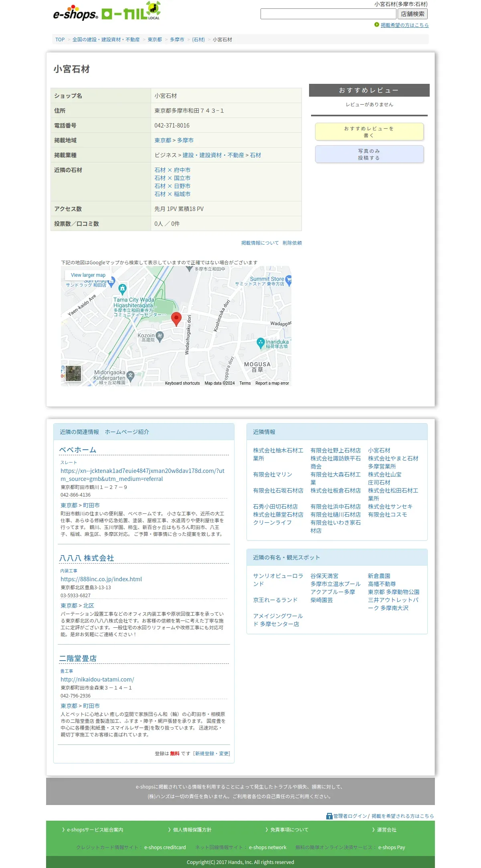Open 有限会社コスモ link
This screenshot has width=481, height=868.
[x=388, y=515]
